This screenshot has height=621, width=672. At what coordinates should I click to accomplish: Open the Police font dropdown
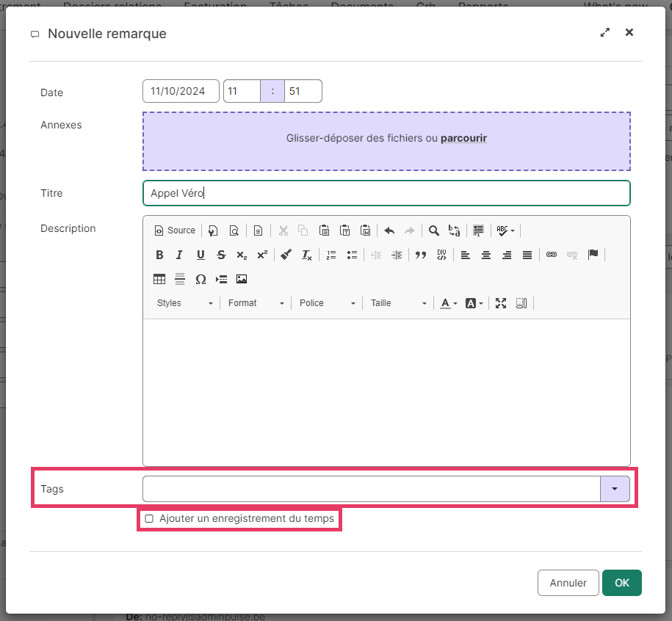pos(327,303)
